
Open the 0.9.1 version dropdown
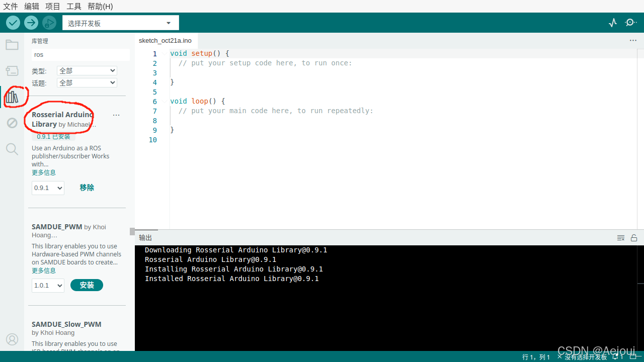point(48,188)
